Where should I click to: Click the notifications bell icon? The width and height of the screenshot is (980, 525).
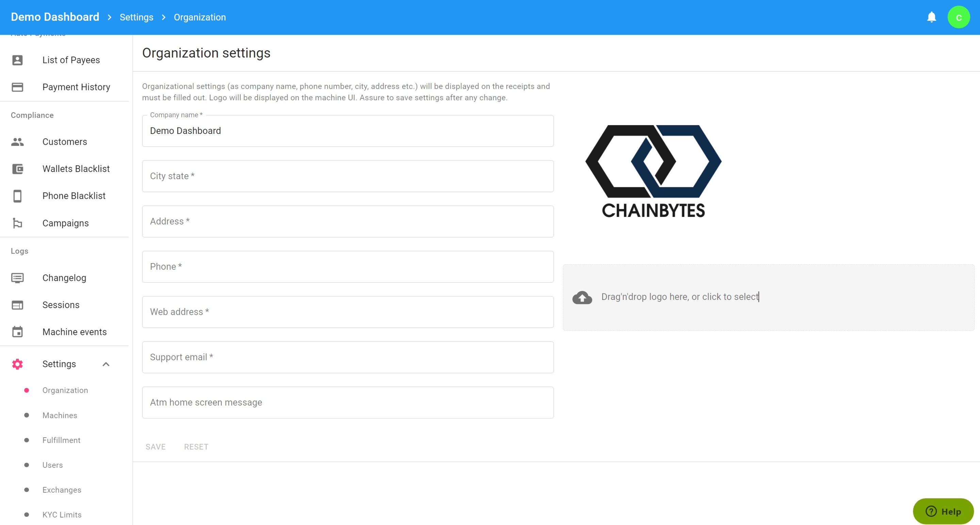tap(931, 17)
